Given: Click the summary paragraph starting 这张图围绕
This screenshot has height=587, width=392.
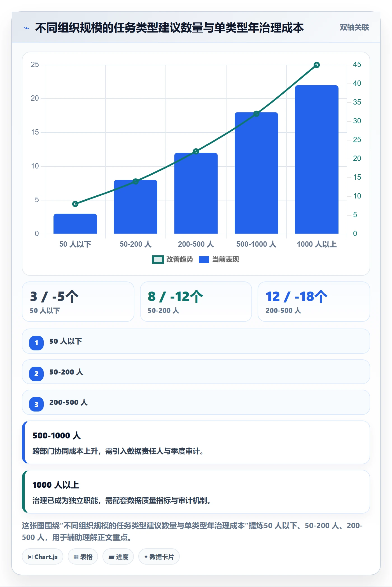Looking at the screenshot, I should point(193,531).
